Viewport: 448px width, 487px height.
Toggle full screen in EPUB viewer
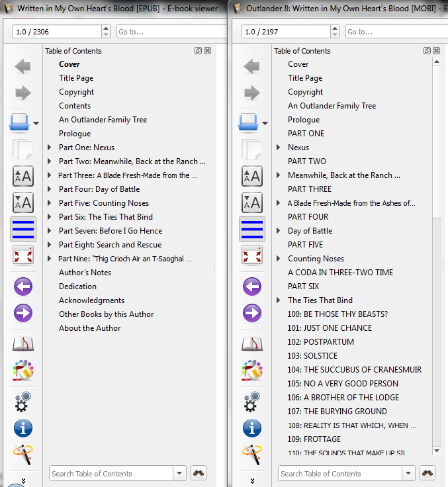[x=23, y=255]
